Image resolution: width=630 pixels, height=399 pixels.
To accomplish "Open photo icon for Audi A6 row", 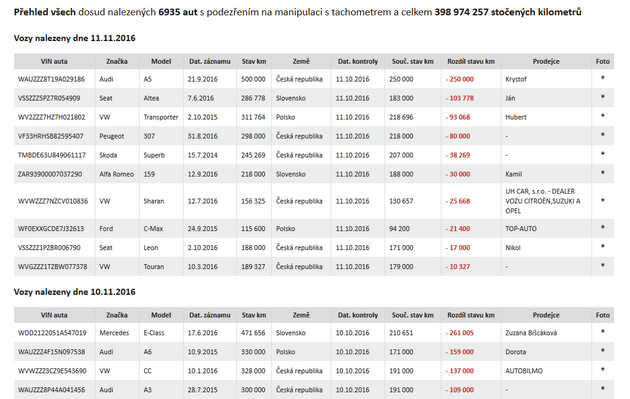I will [602, 351].
